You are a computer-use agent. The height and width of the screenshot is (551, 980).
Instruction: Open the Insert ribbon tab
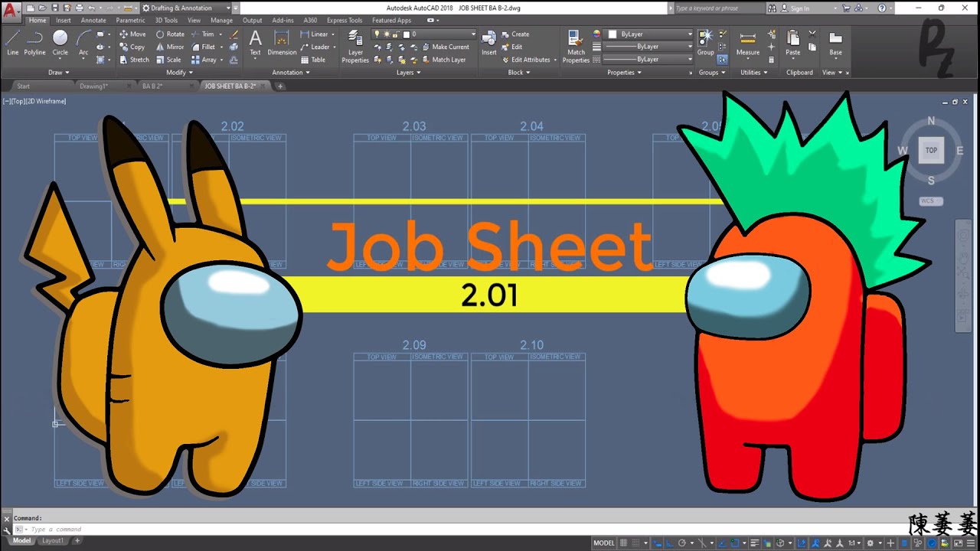tap(64, 21)
